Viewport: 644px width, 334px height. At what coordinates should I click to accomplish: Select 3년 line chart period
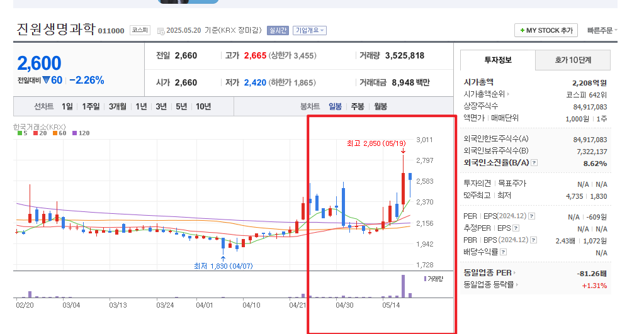161,107
